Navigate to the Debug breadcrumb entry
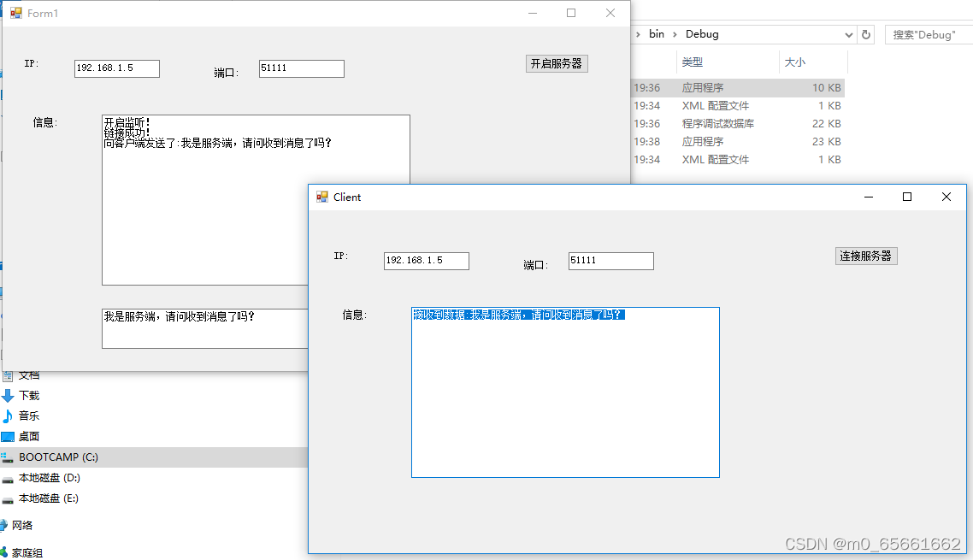The height and width of the screenshot is (560, 973). [702, 34]
